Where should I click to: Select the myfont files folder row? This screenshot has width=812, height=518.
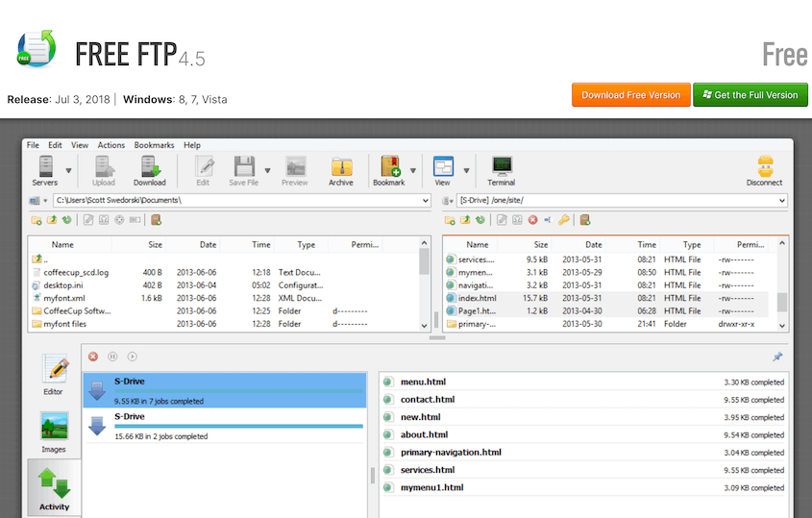[224, 324]
